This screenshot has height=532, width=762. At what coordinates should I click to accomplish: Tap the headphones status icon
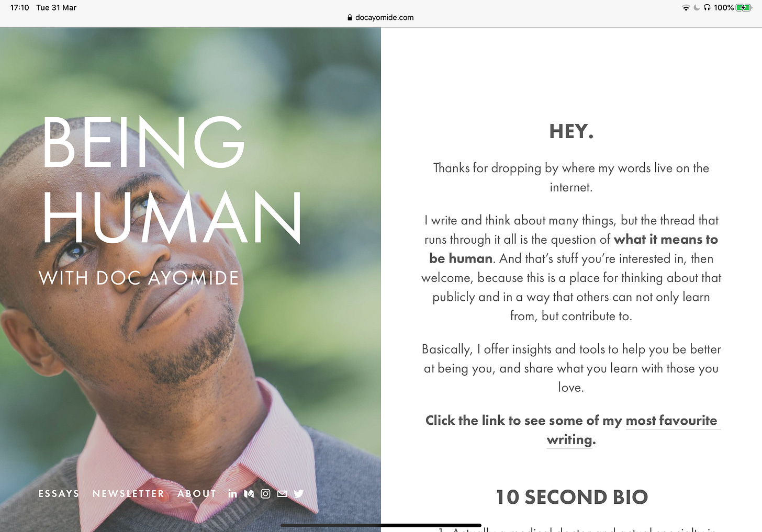pos(707,8)
